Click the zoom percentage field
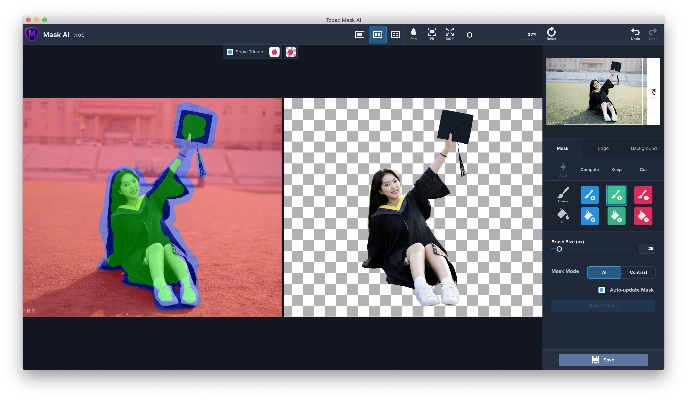The image size is (687, 400). point(531,35)
